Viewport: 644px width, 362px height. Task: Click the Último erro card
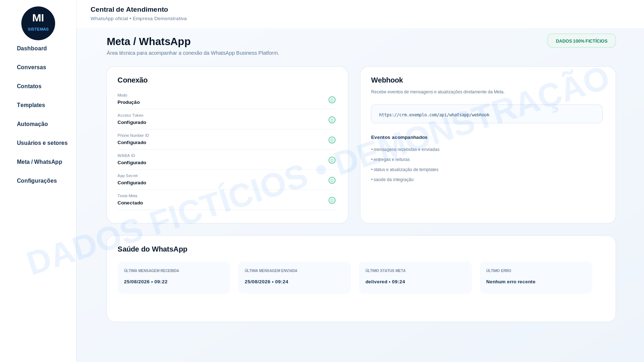click(x=536, y=278)
